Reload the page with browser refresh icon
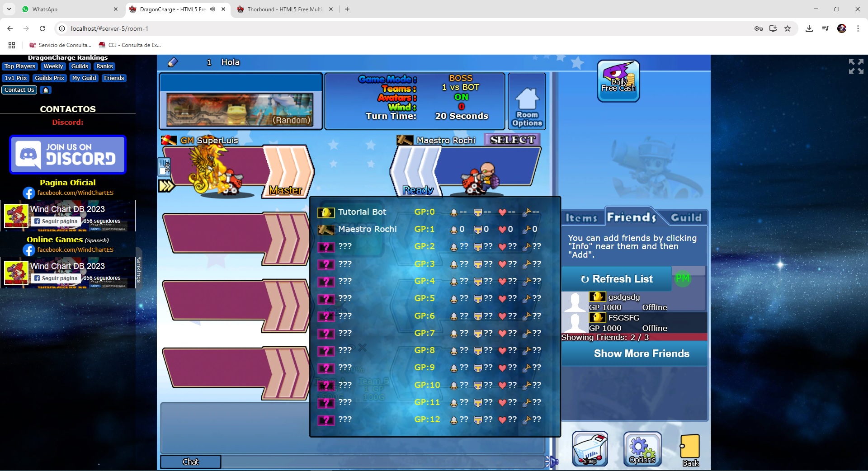 [42, 28]
